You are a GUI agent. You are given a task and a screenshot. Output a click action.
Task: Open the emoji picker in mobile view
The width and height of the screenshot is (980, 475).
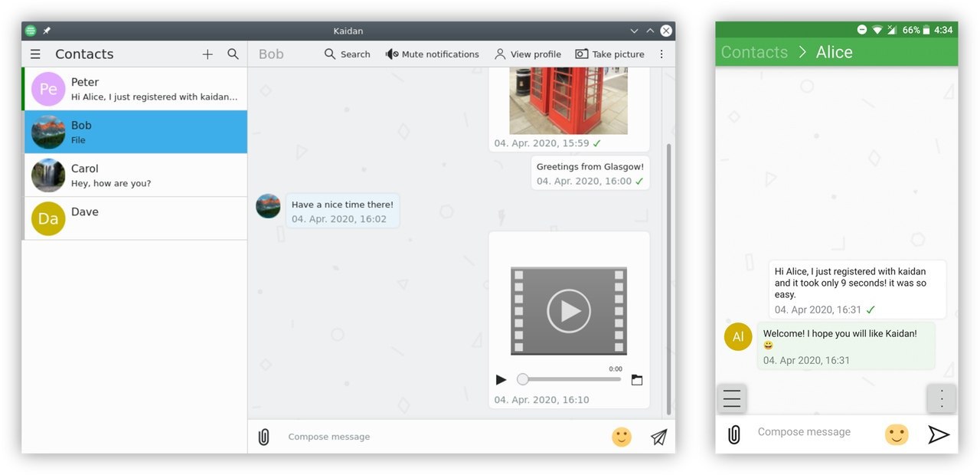point(897,434)
